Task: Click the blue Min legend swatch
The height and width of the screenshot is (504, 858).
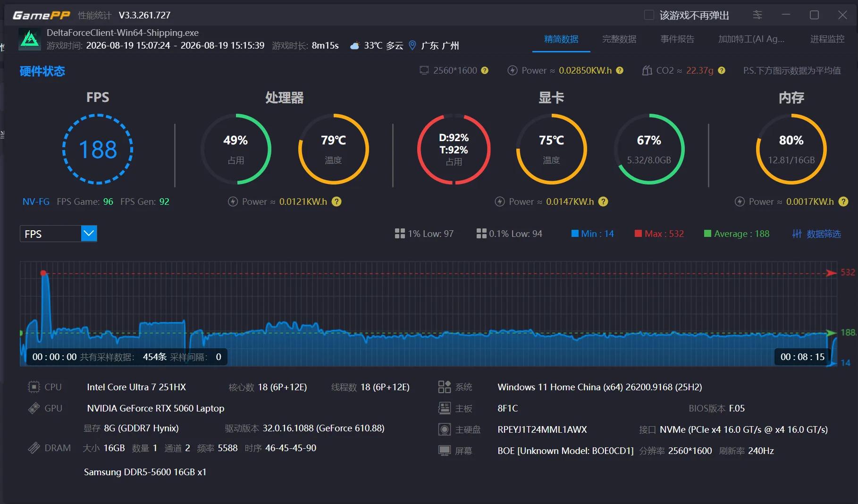Action: (x=575, y=233)
